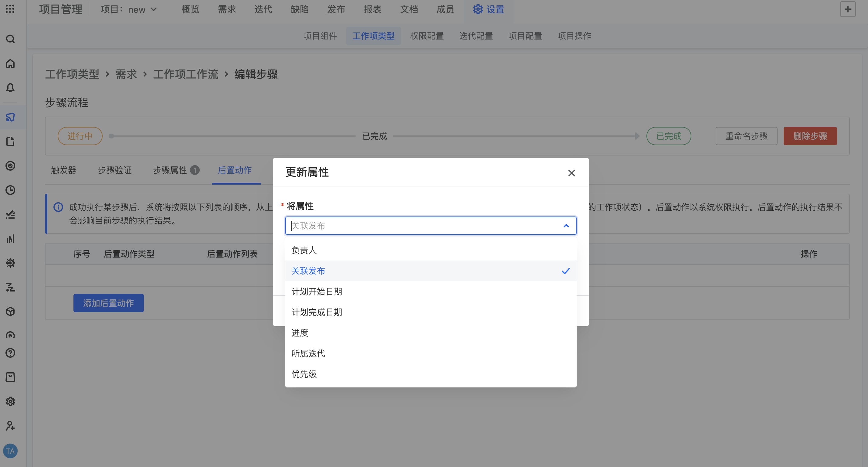The width and height of the screenshot is (868, 467).
Task: Click the 添加后置动作 button
Action: point(109,303)
